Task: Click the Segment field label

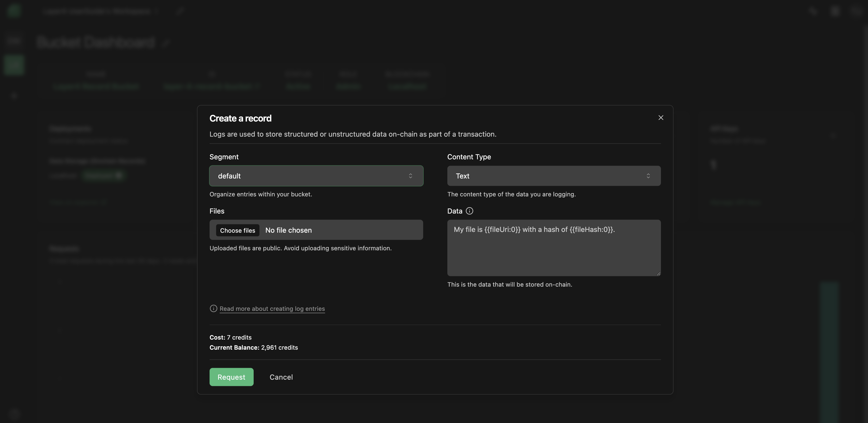Action: click(x=224, y=157)
